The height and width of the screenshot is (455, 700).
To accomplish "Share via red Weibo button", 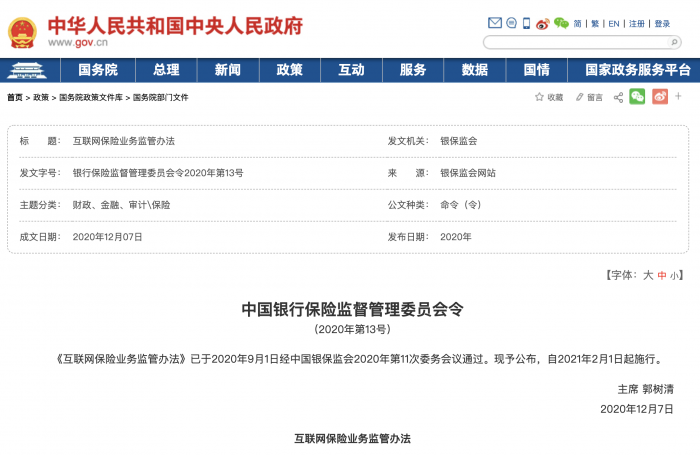I will click(x=660, y=96).
